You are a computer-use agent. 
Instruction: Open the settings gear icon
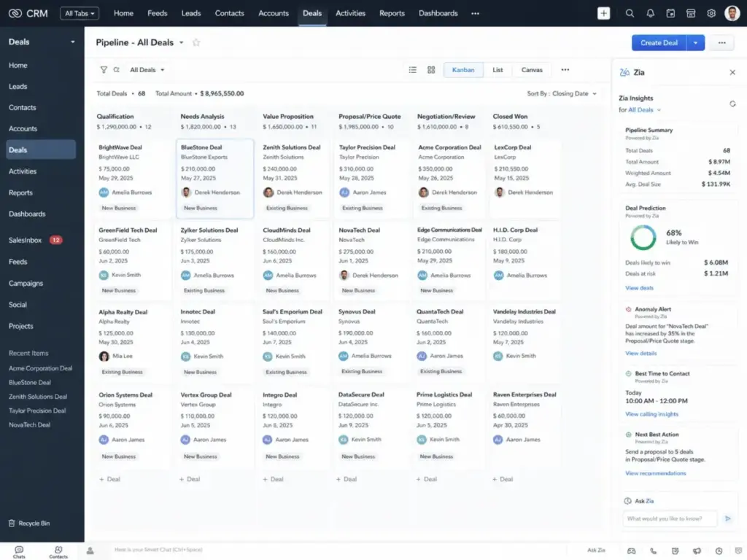pos(711,13)
